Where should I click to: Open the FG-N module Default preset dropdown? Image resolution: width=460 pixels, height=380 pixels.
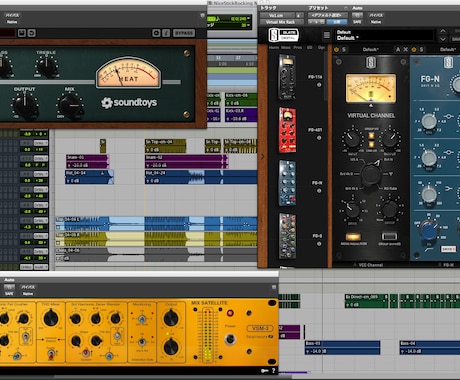click(x=448, y=50)
